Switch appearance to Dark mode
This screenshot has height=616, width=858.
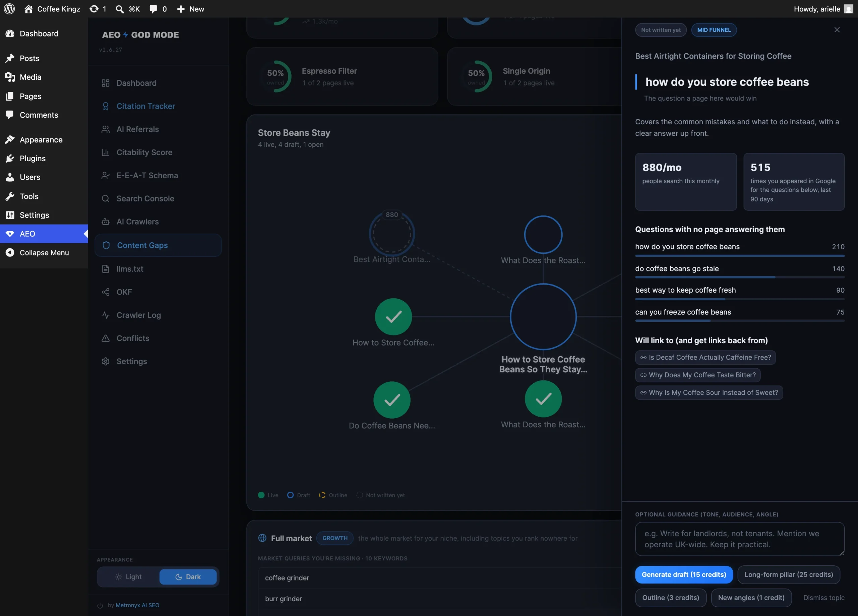[x=188, y=577]
